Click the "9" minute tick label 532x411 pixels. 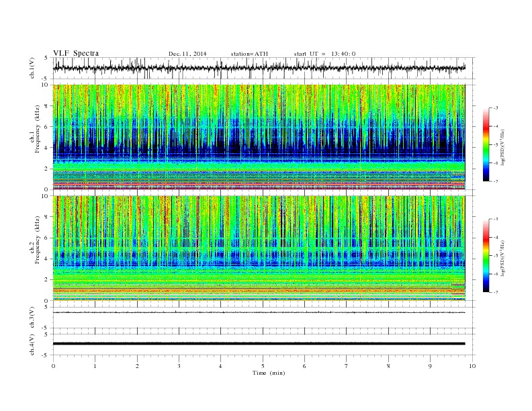coord(430,366)
